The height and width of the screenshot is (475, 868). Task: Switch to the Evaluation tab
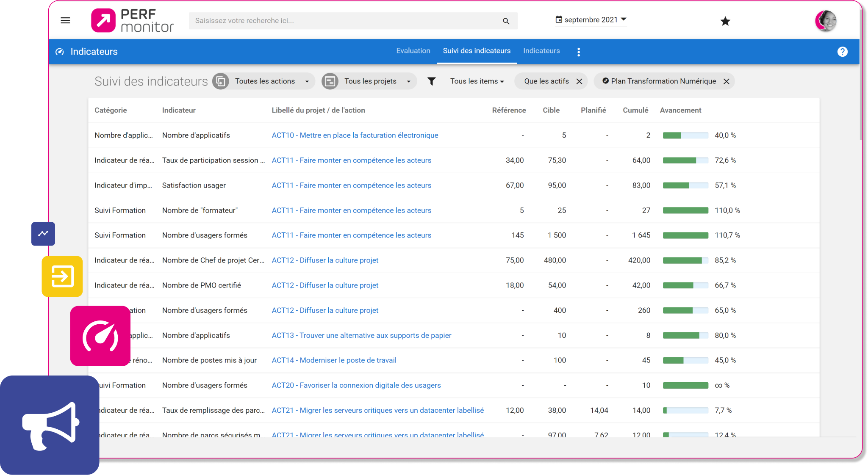coord(413,51)
